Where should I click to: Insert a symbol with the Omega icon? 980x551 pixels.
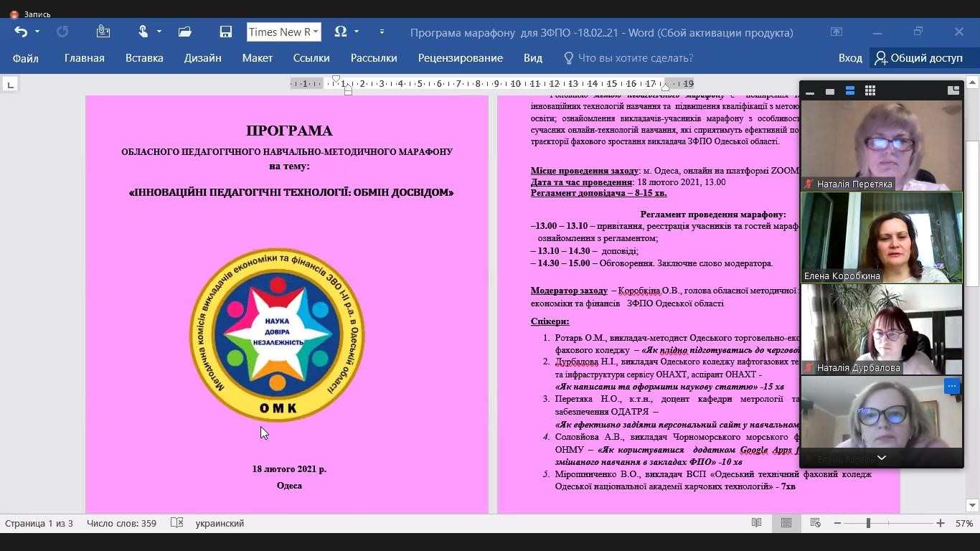tap(341, 32)
